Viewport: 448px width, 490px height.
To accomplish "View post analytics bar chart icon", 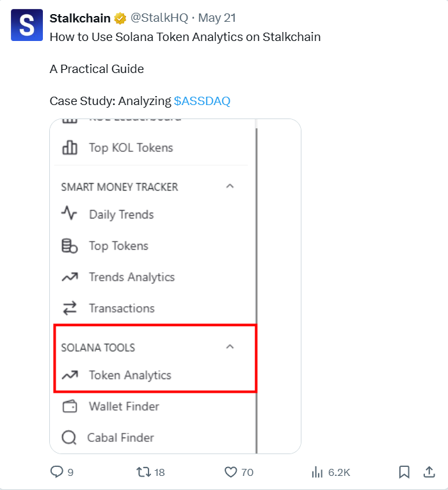I will 317,472.
